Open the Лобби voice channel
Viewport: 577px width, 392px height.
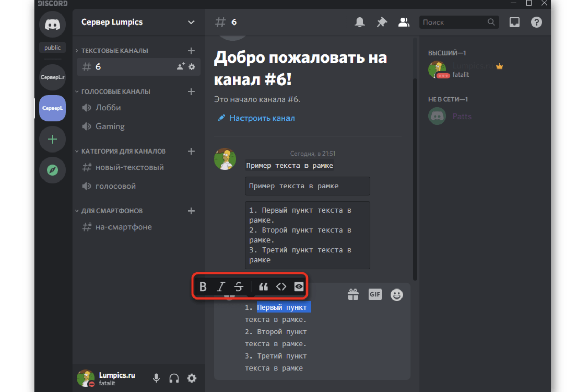(108, 108)
